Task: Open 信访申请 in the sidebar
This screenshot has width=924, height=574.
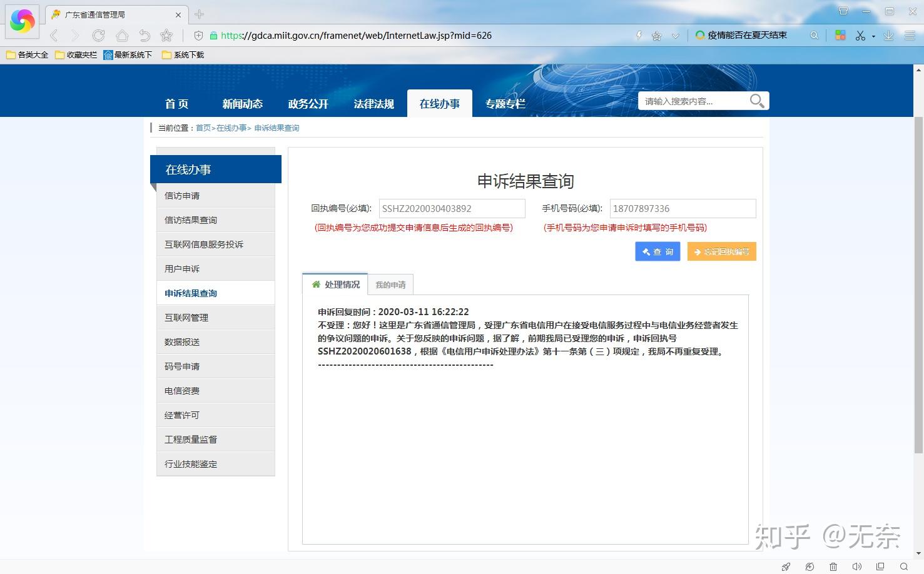Action: [x=216, y=196]
